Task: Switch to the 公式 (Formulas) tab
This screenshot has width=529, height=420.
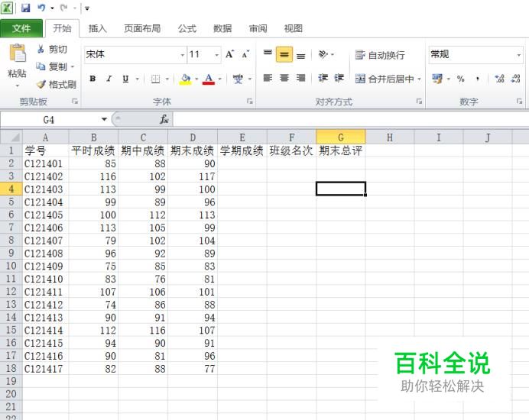Action: 187,29
